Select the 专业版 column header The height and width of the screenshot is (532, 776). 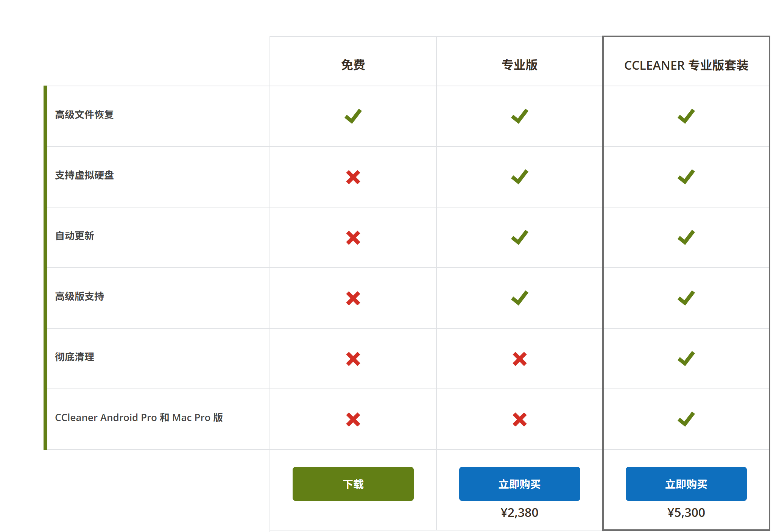coord(519,65)
